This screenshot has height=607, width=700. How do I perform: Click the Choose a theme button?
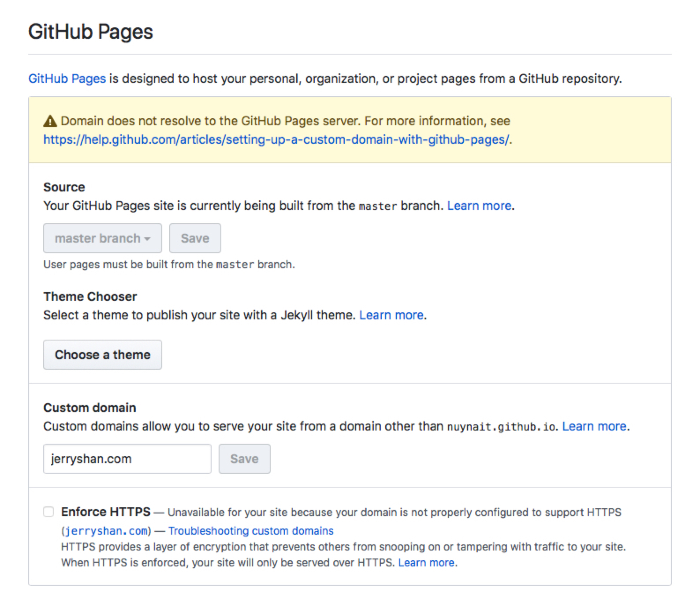(x=102, y=355)
